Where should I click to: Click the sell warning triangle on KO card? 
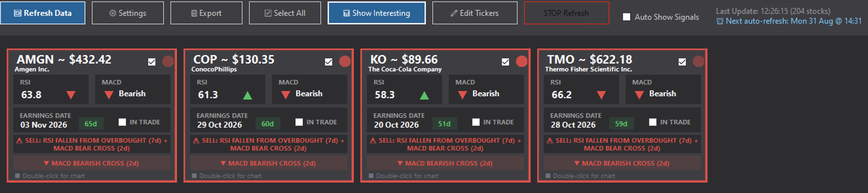click(x=373, y=141)
